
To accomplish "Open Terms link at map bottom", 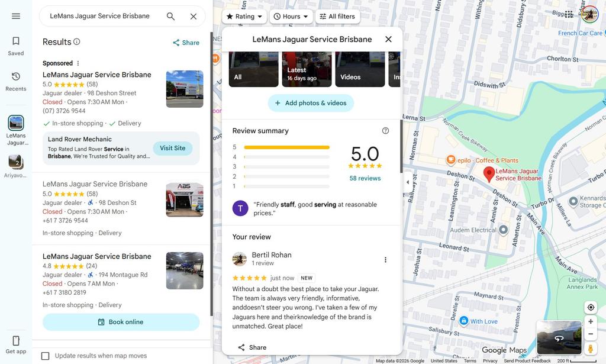I will click(470, 360).
